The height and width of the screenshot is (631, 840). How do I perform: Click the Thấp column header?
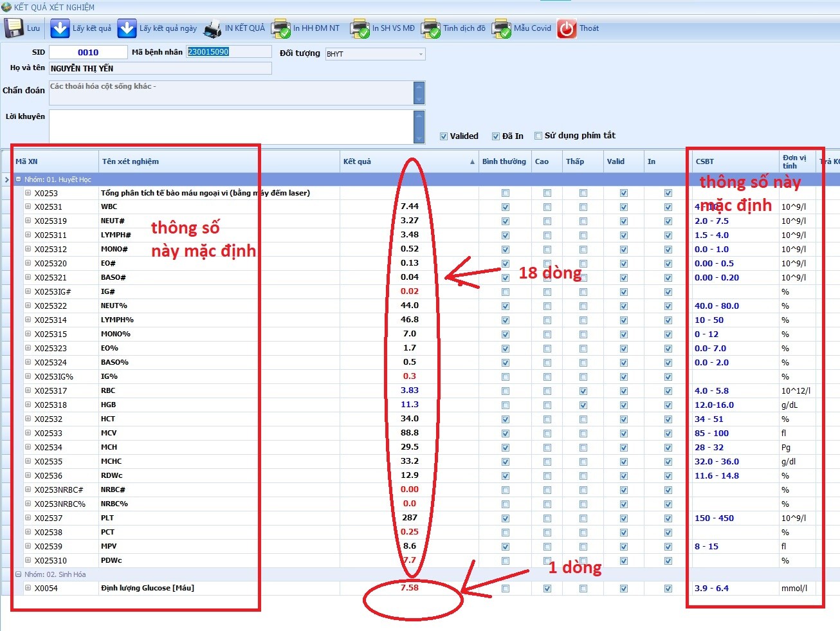(x=583, y=161)
